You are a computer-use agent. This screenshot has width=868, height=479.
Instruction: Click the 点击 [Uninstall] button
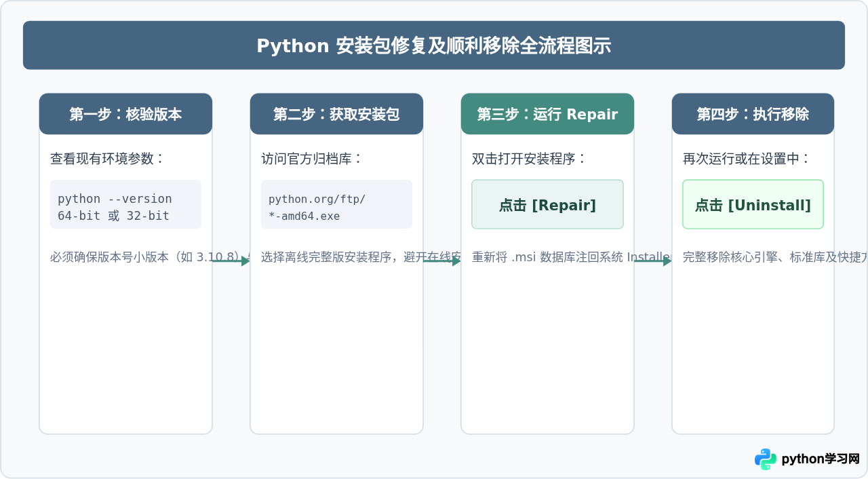pyautogui.click(x=753, y=204)
